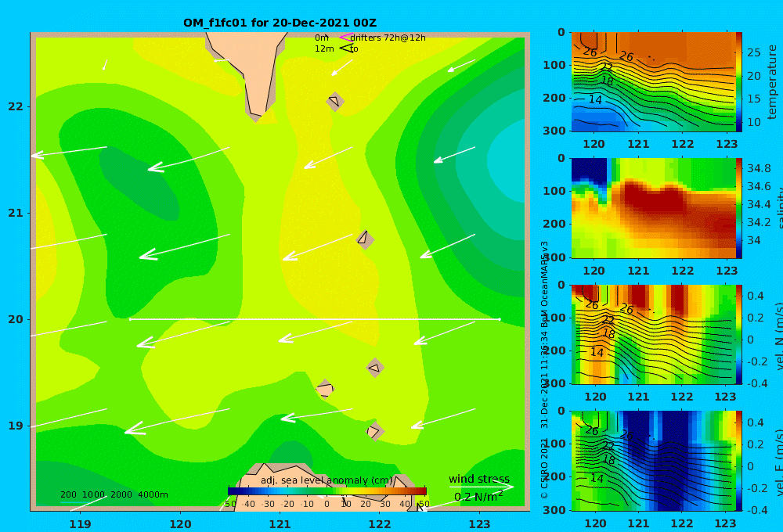Viewport: 783px width, 532px height.
Task: Open the salinity section panel
Action: point(653,208)
